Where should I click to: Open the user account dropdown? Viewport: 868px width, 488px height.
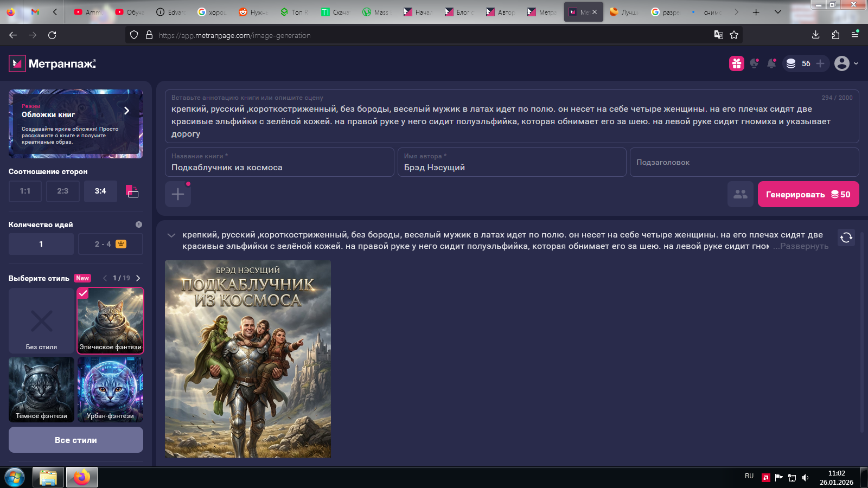click(846, 63)
